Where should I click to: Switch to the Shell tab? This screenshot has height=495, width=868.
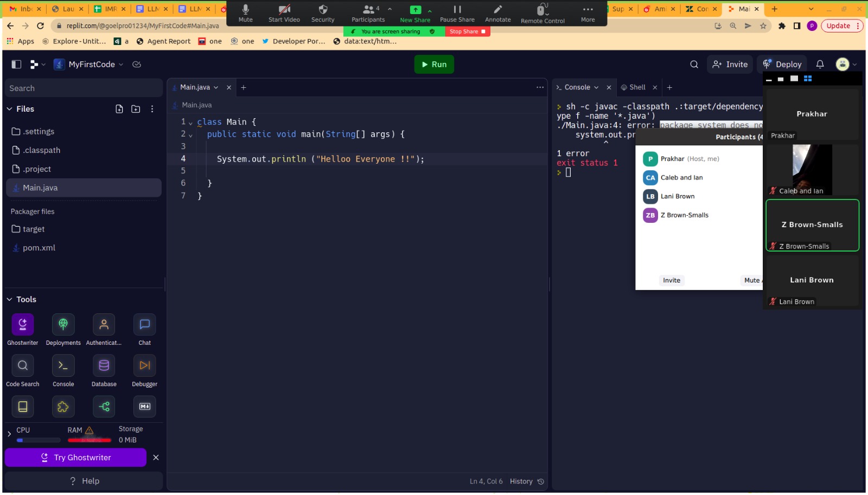pyautogui.click(x=637, y=87)
